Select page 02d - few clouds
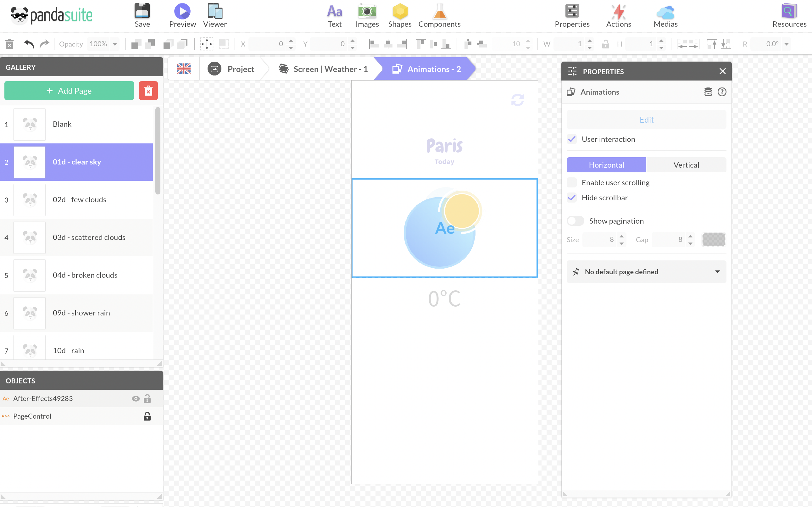812x507 pixels. (x=76, y=199)
